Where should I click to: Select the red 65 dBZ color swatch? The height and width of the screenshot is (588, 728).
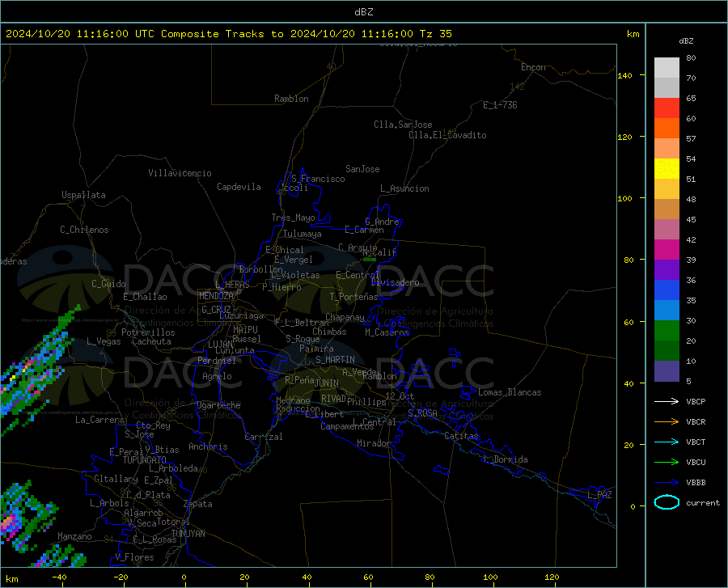(x=667, y=108)
